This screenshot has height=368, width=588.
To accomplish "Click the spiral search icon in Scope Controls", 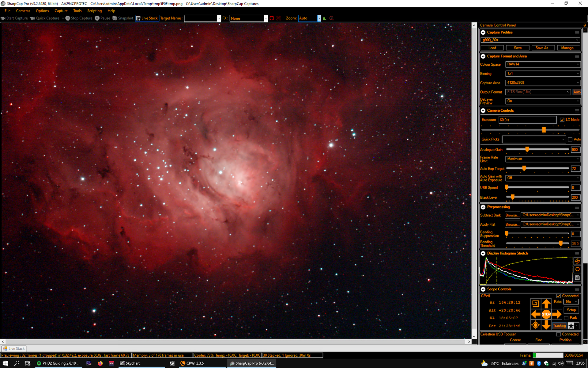I will tap(536, 304).
